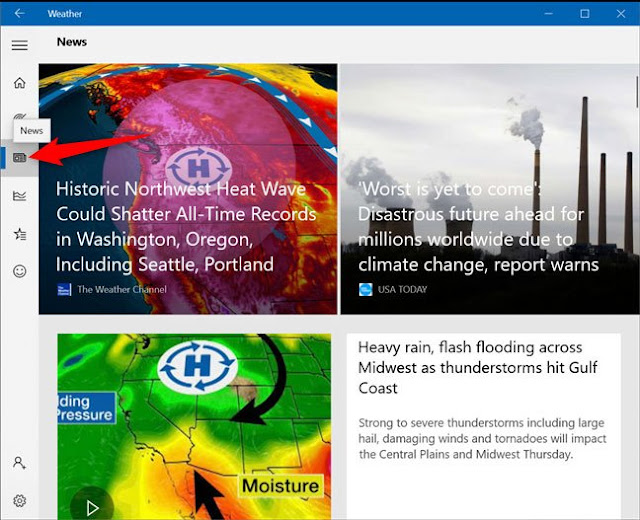Go to the Forecast home icon
This screenshot has height=520, width=640.
coord(20,83)
